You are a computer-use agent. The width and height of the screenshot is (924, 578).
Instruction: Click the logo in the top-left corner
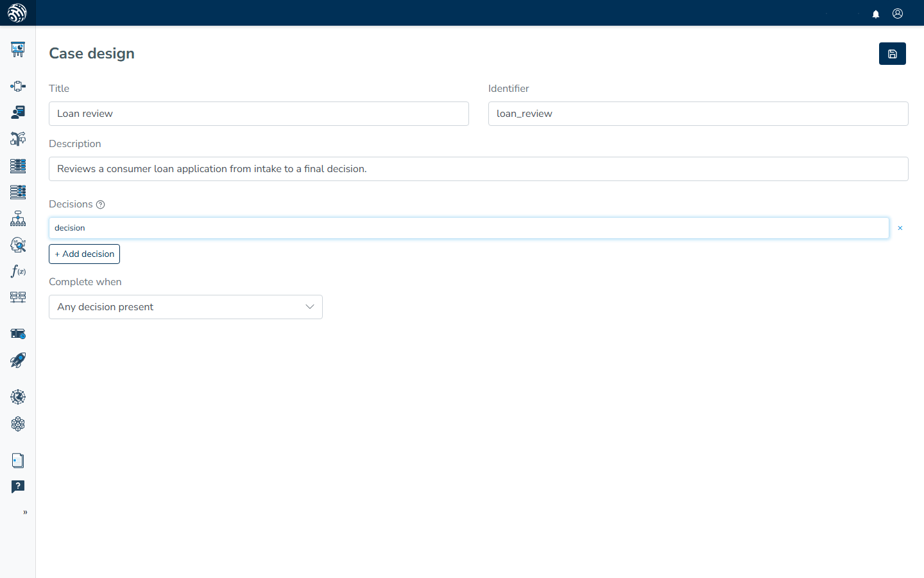click(17, 13)
